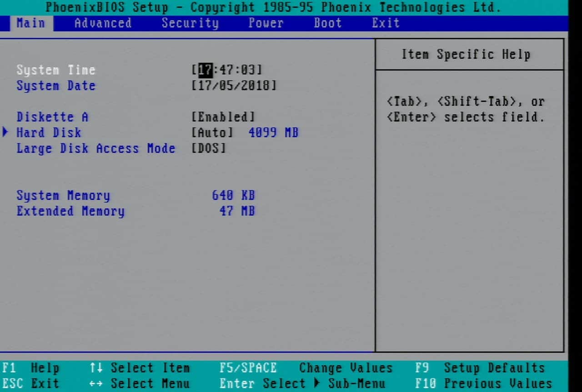Image resolution: width=582 pixels, height=392 pixels.
Task: Select the System Date value field
Action: click(234, 85)
